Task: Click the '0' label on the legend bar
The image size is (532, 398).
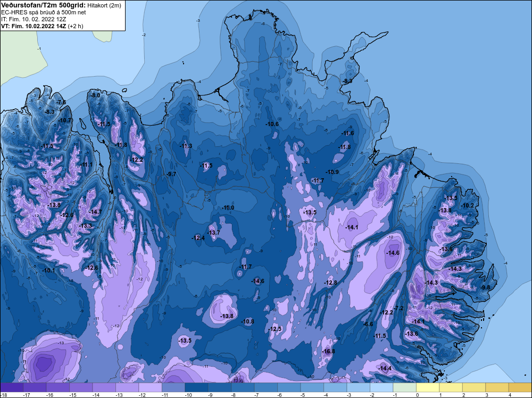Action: [x=417, y=395]
